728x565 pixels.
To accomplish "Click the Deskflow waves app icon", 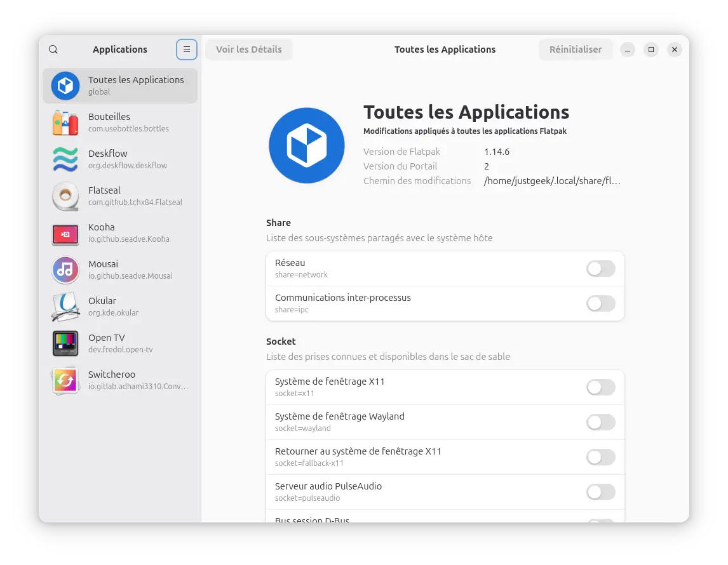I will click(65, 159).
